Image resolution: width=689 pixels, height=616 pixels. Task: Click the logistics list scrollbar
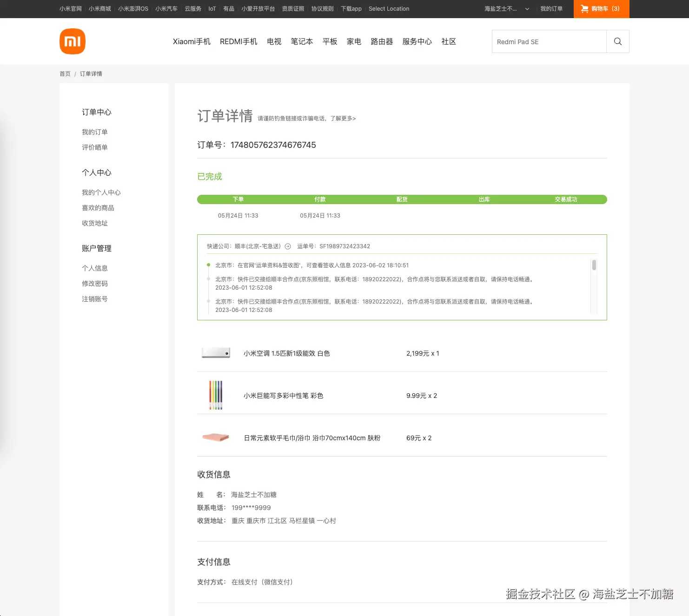[x=594, y=265]
